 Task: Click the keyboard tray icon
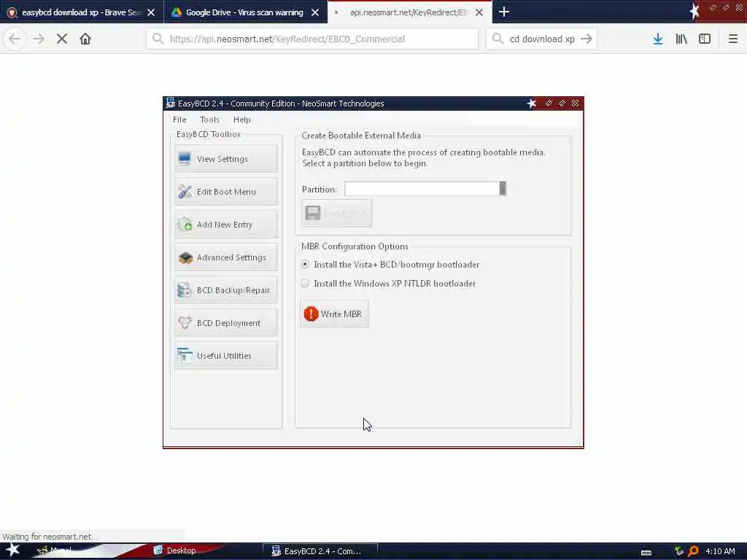[646, 552]
